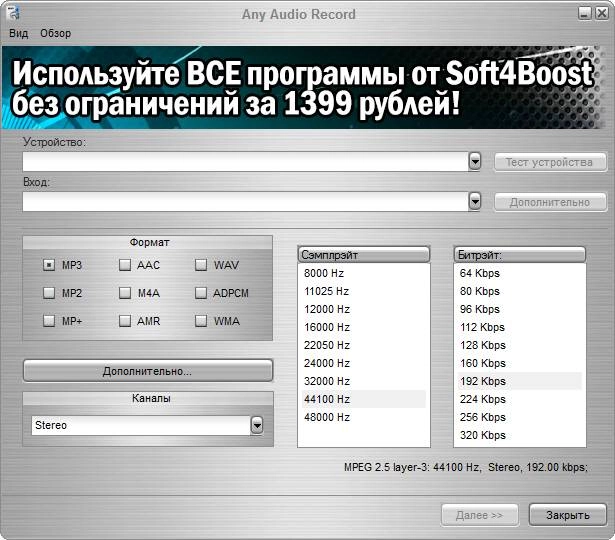Expand the Вход input dropdown arrow
The width and height of the screenshot is (615, 540).
475,202
